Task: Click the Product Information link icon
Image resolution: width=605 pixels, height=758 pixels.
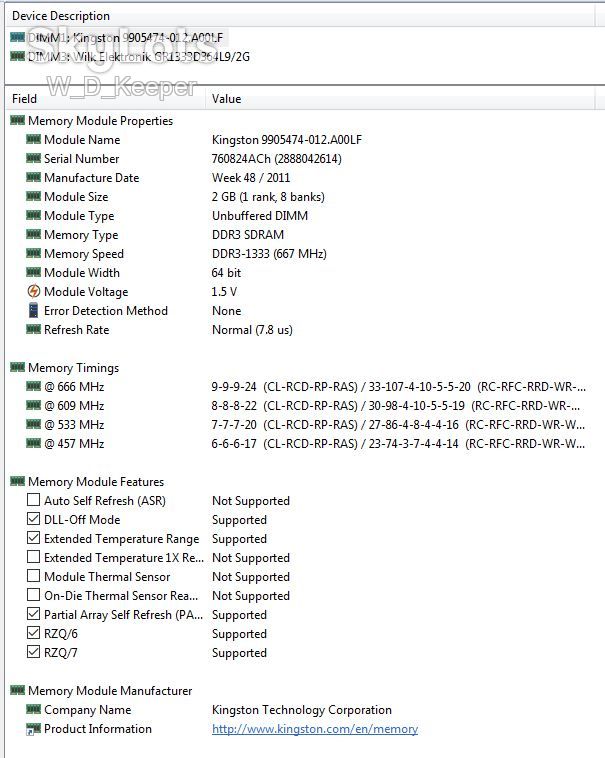Action: pyautogui.click(x=33, y=729)
